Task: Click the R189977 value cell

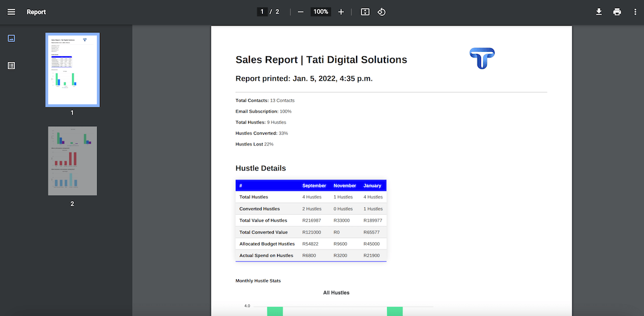Action: pos(373,221)
